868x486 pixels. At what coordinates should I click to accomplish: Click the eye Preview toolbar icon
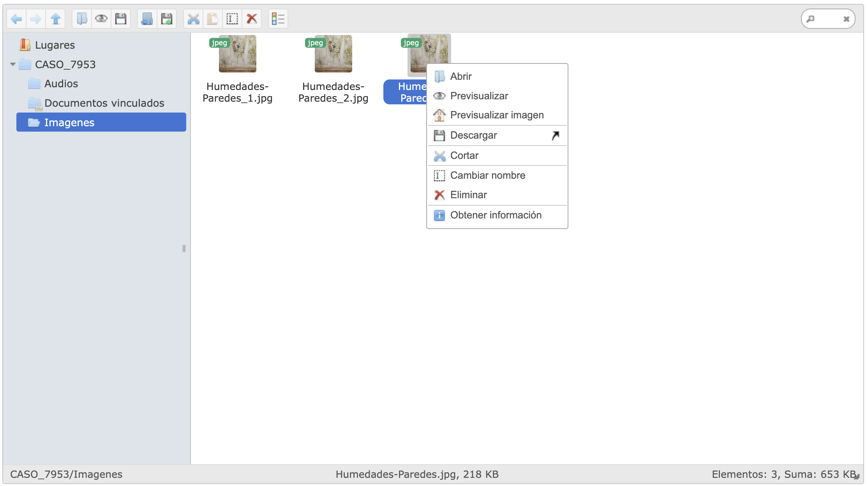point(101,19)
